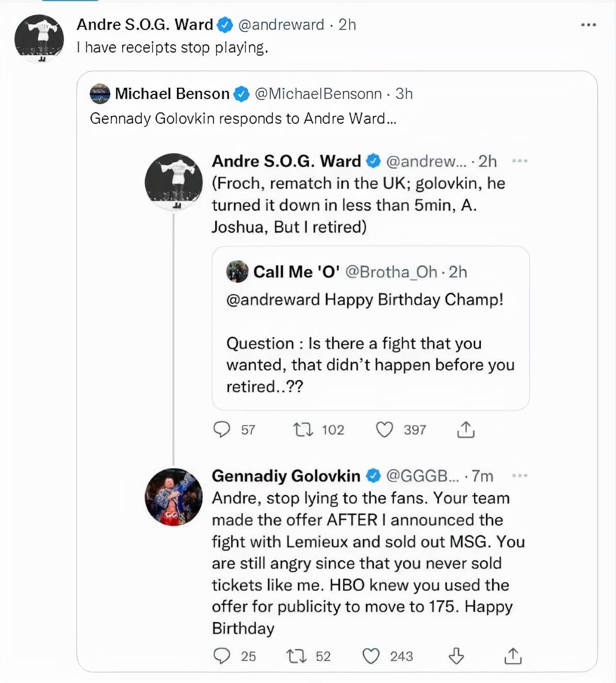
Task: Open the @andreward handle link at the top
Action: [x=281, y=25]
